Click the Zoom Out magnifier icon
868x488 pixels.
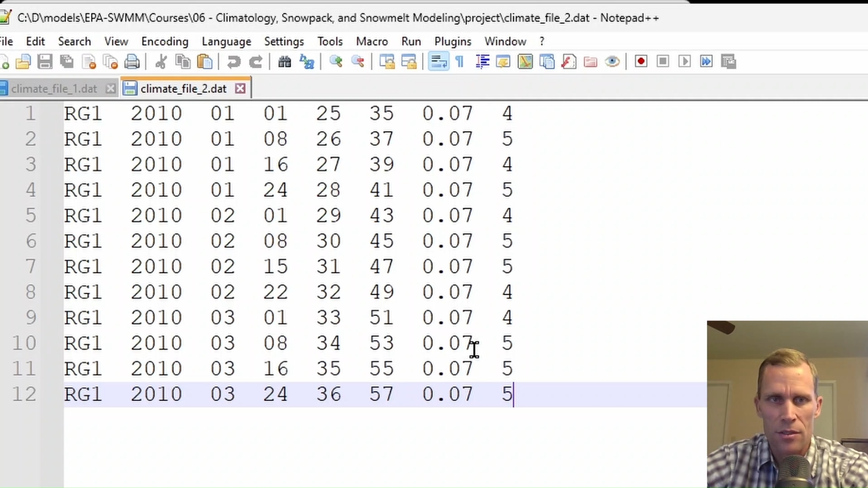tap(358, 62)
